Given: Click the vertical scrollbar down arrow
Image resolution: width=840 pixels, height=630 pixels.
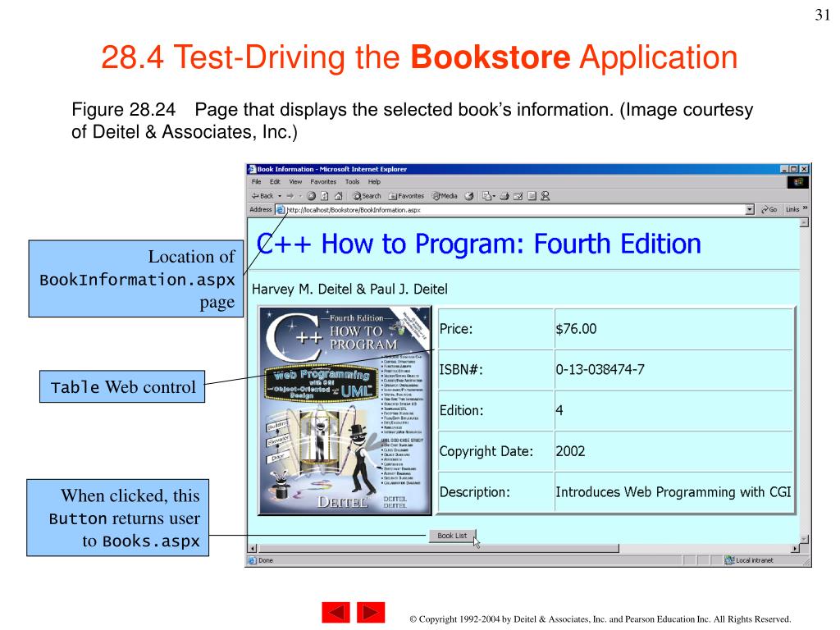Looking at the screenshot, I should [804, 538].
